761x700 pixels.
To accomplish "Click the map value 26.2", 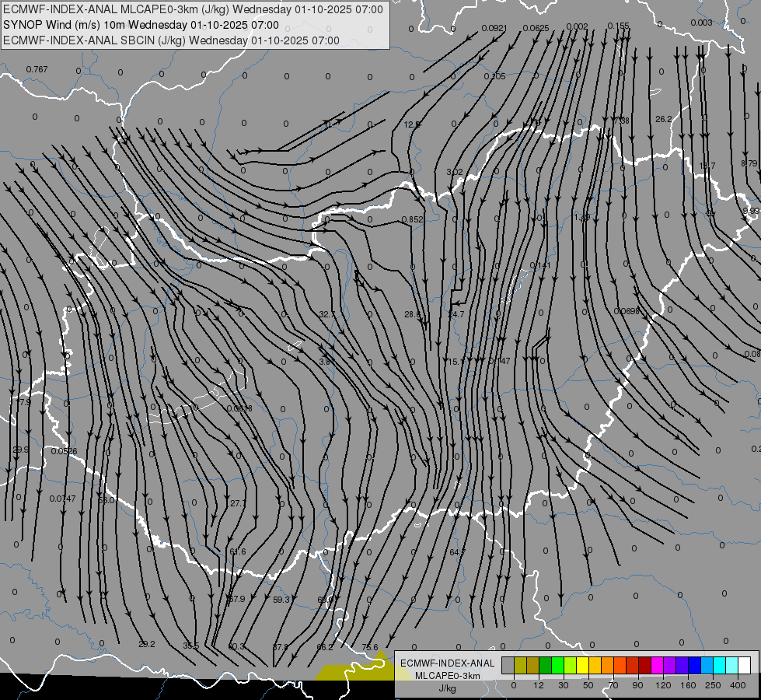I will pyautogui.click(x=664, y=119).
